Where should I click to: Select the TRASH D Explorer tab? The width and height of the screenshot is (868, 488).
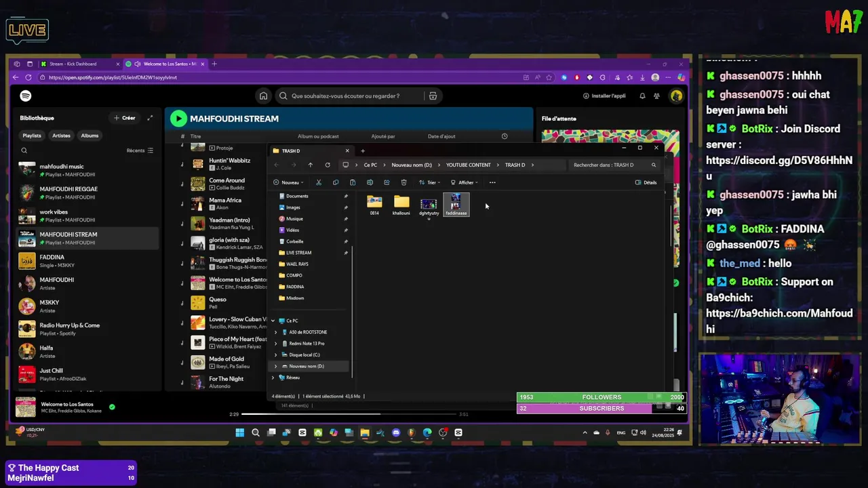(x=311, y=150)
